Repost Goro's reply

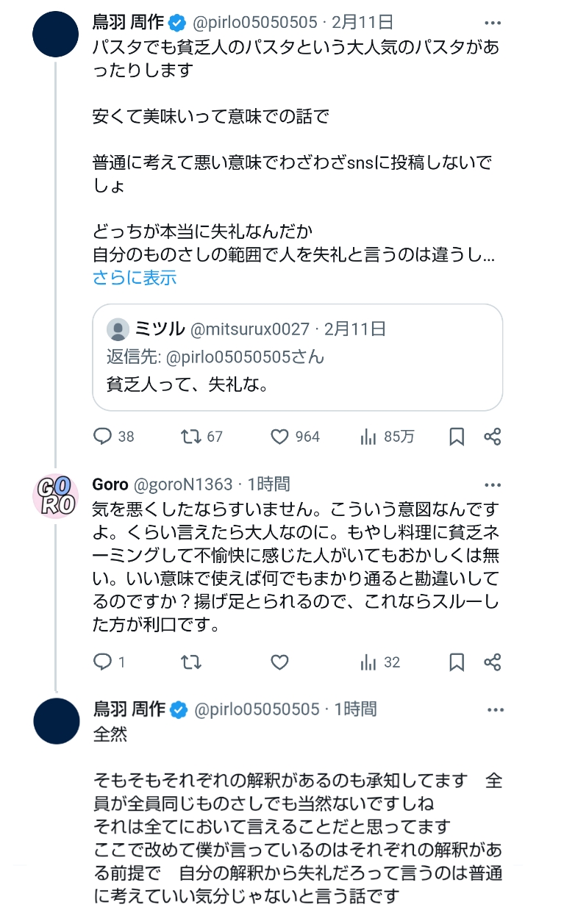click(x=191, y=662)
